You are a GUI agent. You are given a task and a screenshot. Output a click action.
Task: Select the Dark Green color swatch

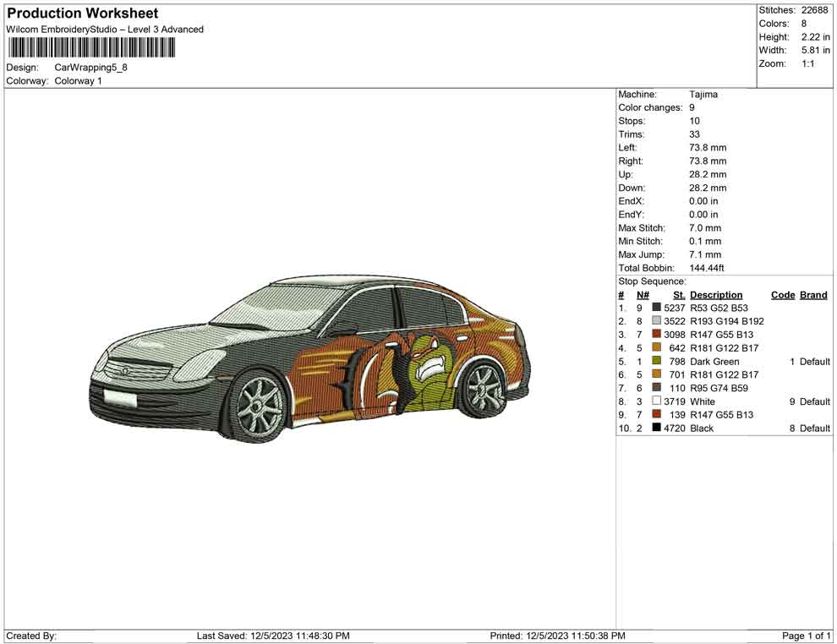click(657, 362)
